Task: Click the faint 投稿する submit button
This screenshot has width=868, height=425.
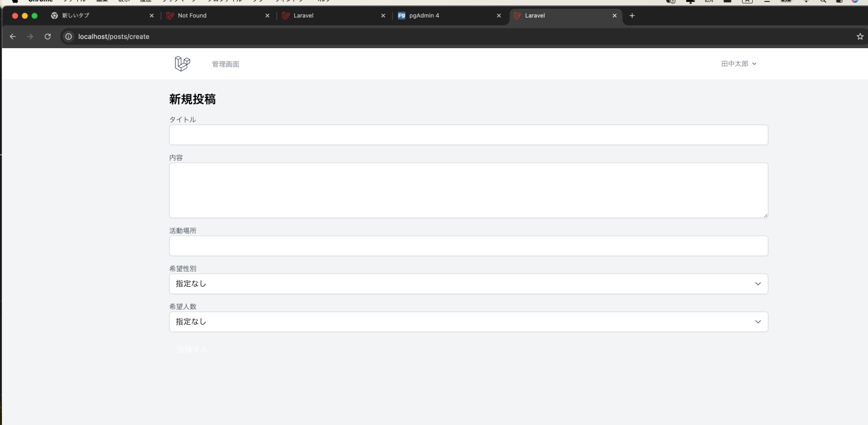Action: pyautogui.click(x=193, y=349)
